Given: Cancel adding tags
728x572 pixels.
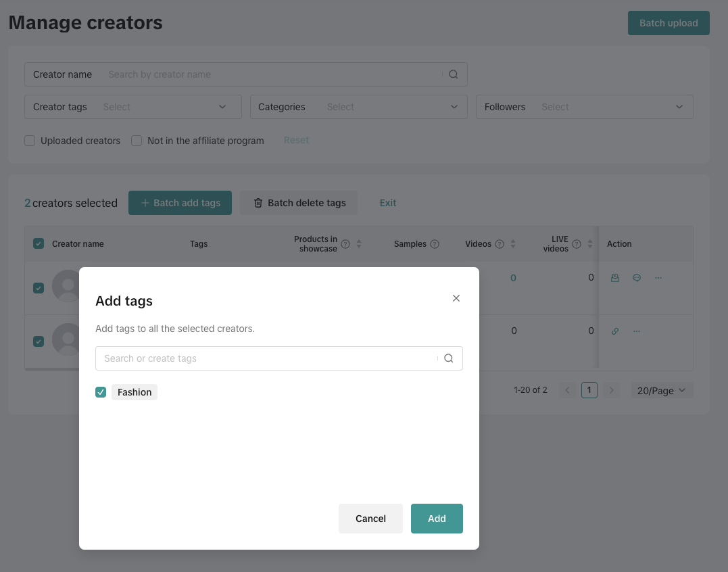Looking at the screenshot, I should [370, 519].
